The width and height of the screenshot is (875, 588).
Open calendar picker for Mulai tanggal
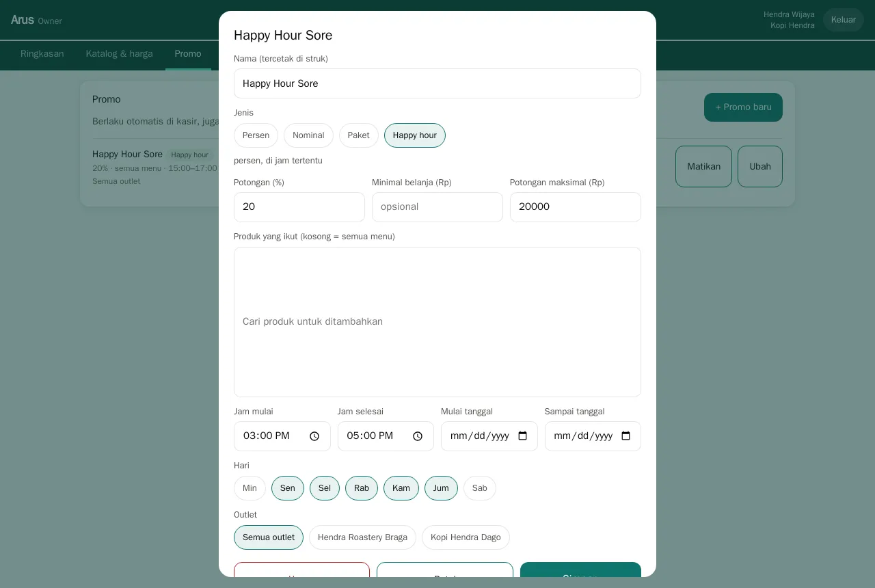point(523,436)
